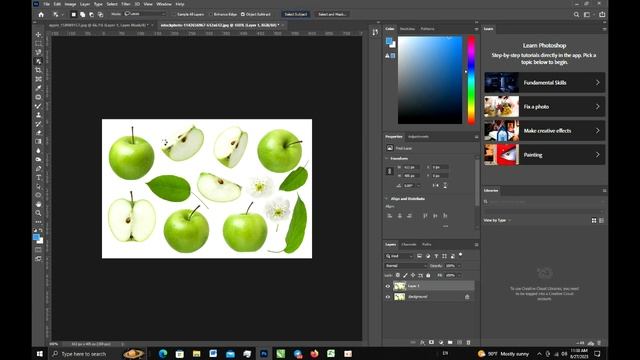Open the File menu

[x=47, y=4]
